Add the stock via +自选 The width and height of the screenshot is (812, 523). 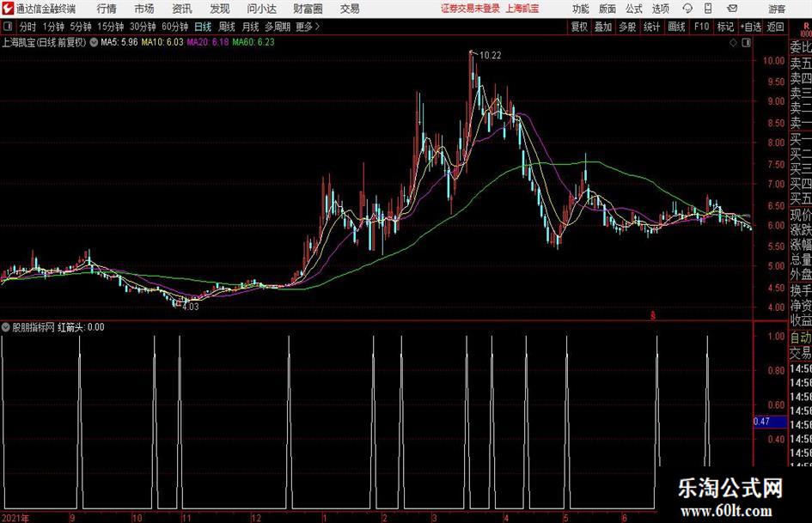[x=750, y=27]
